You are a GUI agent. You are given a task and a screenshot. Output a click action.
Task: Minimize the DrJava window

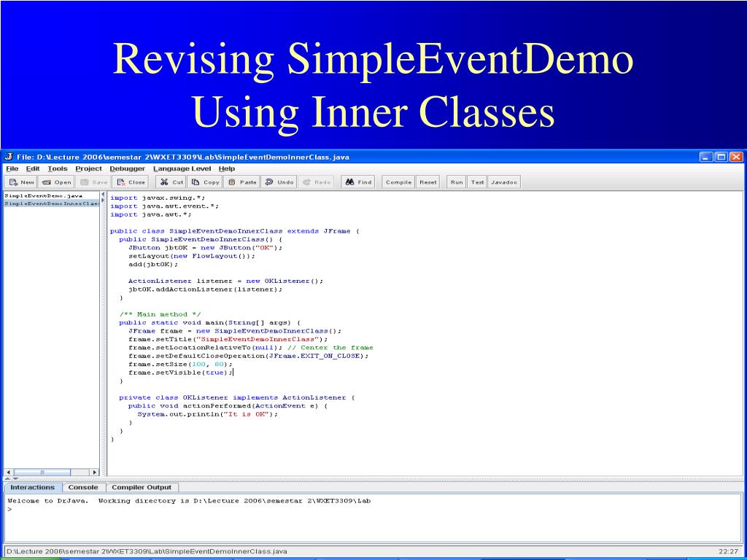(706, 157)
